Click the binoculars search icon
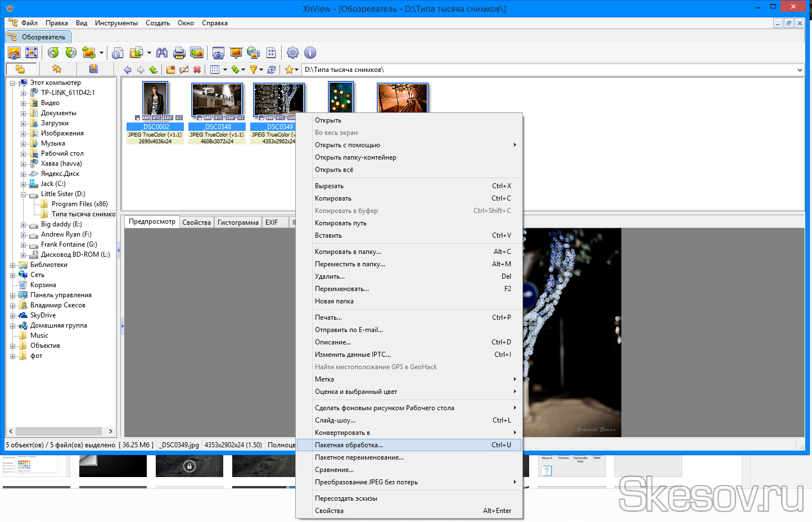This screenshot has height=522, width=812. coord(162,53)
